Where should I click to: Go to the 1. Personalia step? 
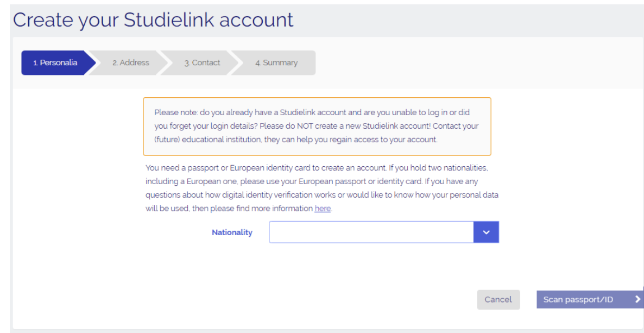click(x=55, y=62)
